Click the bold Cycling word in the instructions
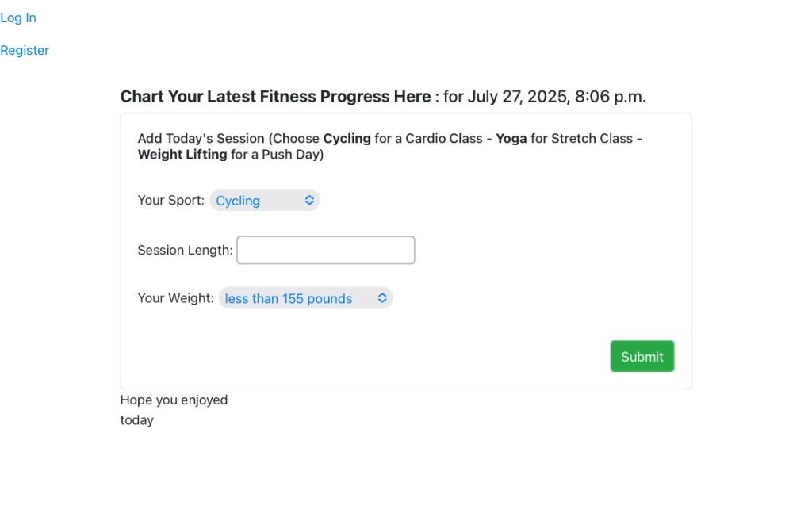 point(347,138)
